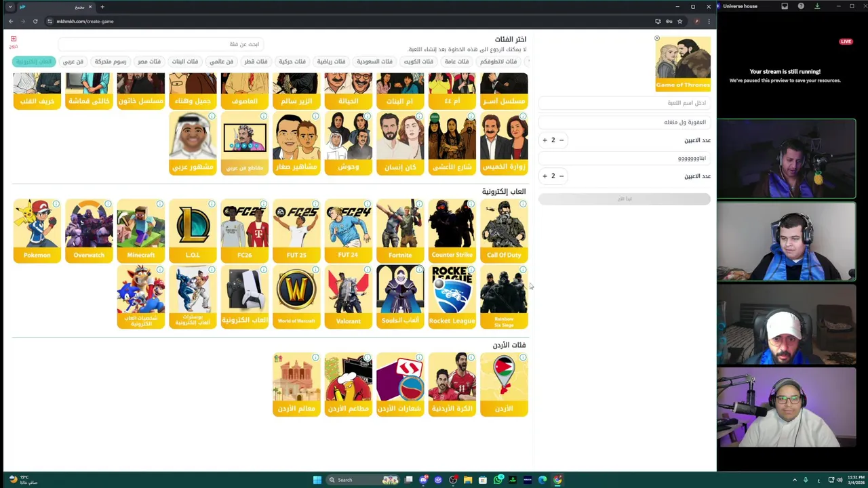The image size is (868, 488).
Task: Select the مشاهير صغار category card
Action: pos(296,143)
